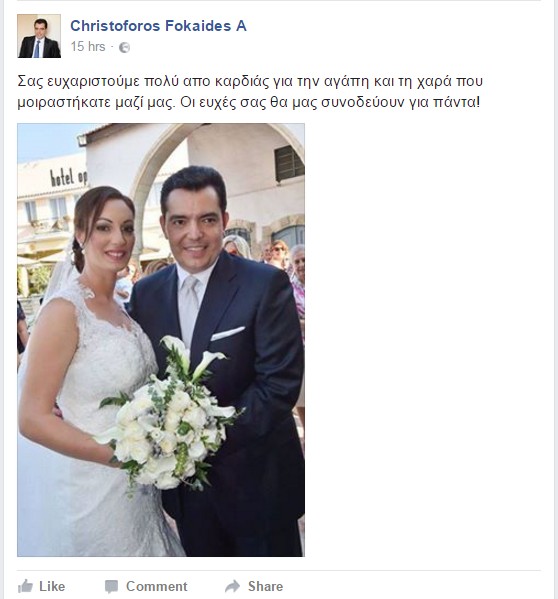Click the 15 hrs timestamp
Image resolution: width=558 pixels, height=599 pixels.
pos(88,47)
